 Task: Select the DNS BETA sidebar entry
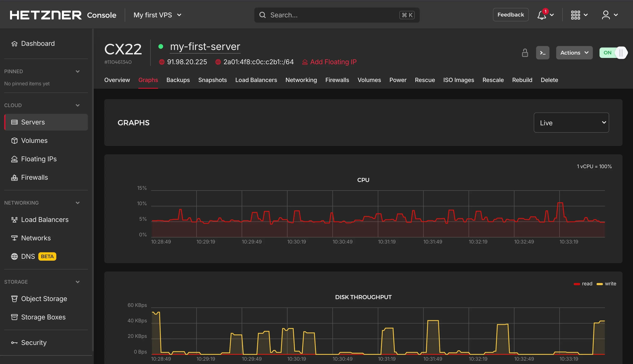[x=28, y=256]
